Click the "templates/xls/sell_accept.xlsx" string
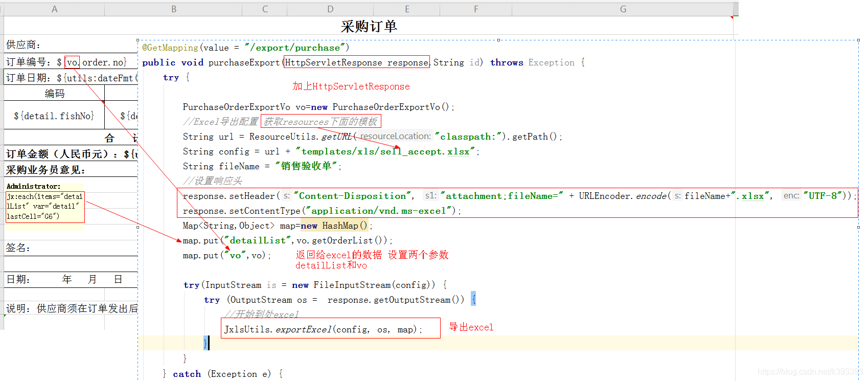The width and height of the screenshot is (868, 381). tap(385, 151)
